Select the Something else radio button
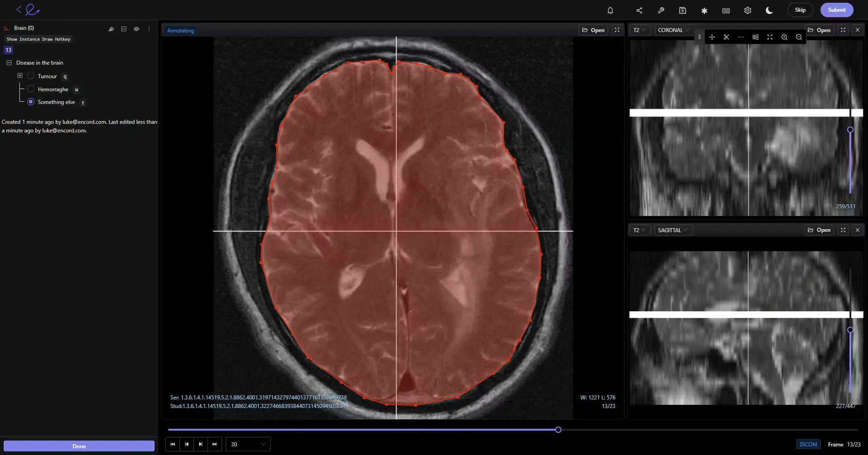 (30, 102)
